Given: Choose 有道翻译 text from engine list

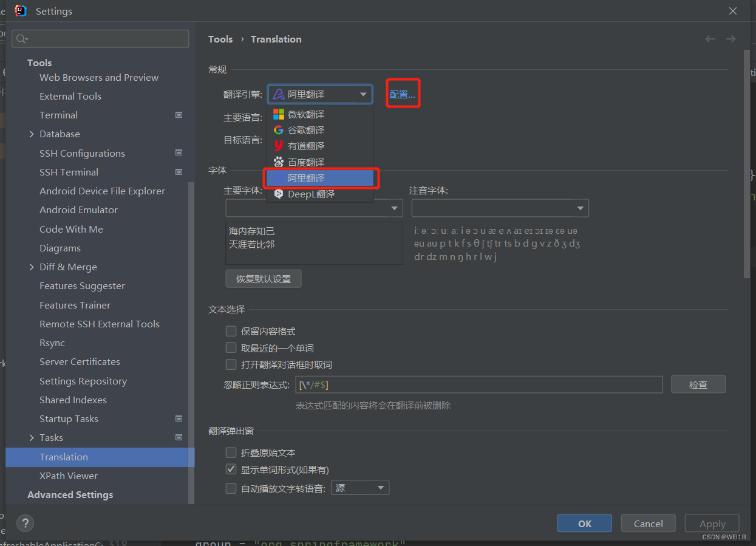Looking at the screenshot, I should 306,146.
